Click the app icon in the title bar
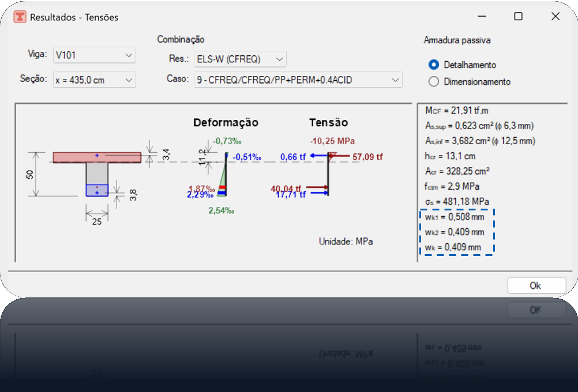Screen dimensions: 578x392 [20, 17]
